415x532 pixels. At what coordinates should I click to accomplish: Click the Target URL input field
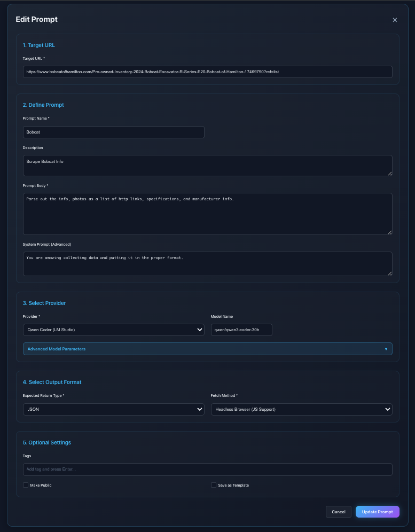pos(207,72)
